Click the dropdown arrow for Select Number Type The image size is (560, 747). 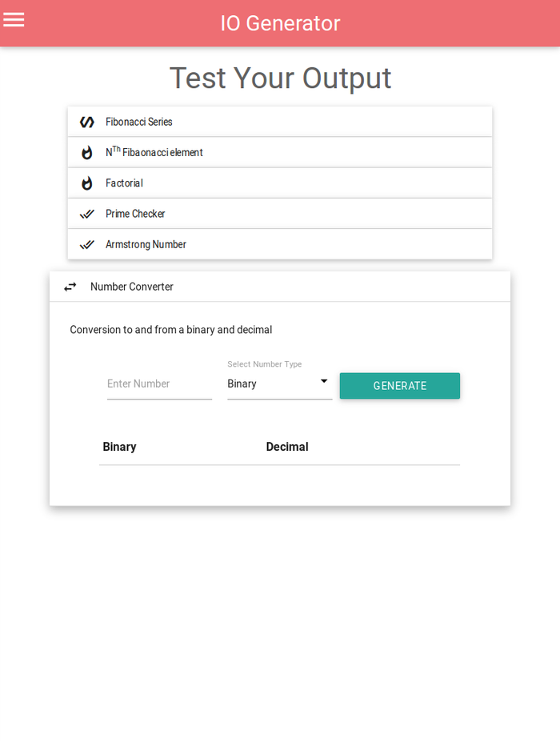pyautogui.click(x=324, y=382)
